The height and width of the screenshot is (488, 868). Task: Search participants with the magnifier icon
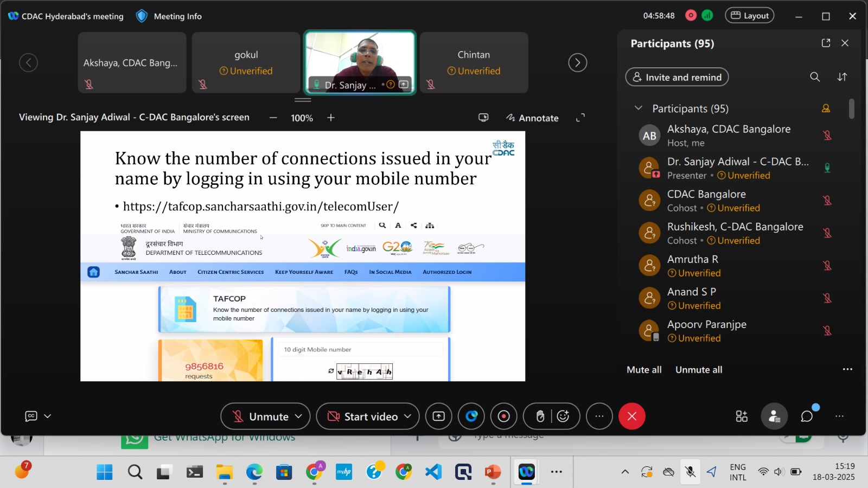pos(815,77)
